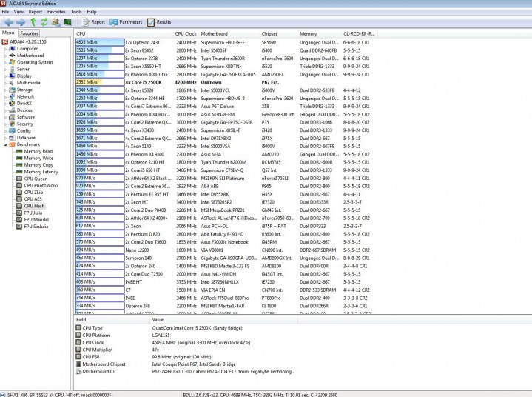Select the Security icon in the tree
The image size is (532, 397).
pyautogui.click(x=12, y=124)
